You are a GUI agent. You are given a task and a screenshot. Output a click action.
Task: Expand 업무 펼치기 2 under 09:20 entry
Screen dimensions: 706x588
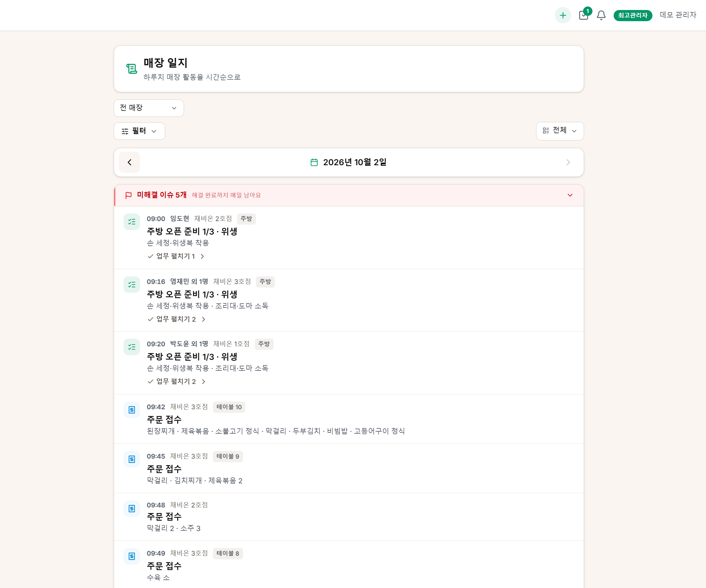176,381
